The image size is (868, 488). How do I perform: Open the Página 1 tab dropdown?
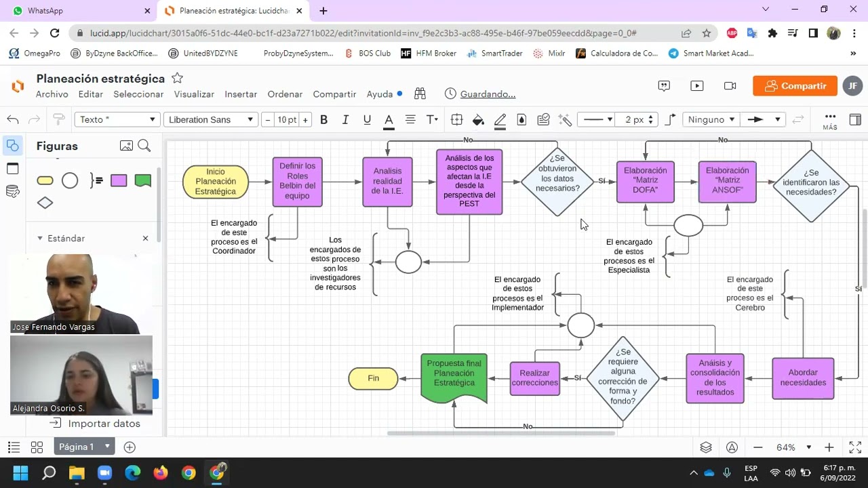[106, 447]
